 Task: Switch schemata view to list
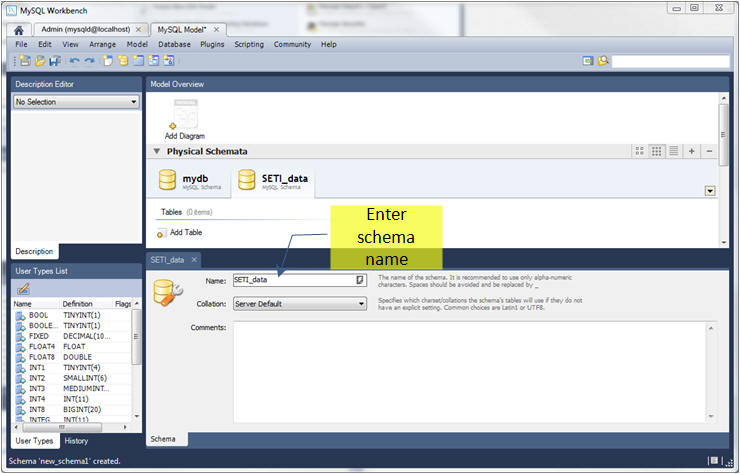pyautogui.click(x=673, y=151)
